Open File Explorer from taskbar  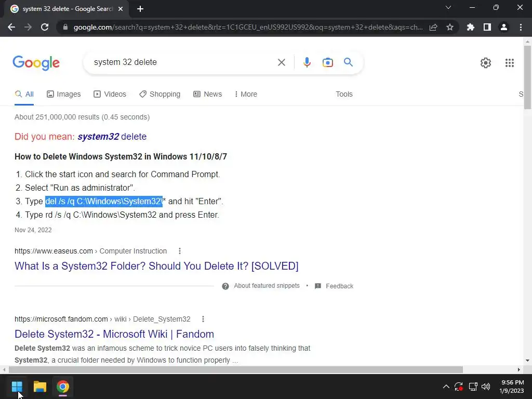tap(39, 387)
